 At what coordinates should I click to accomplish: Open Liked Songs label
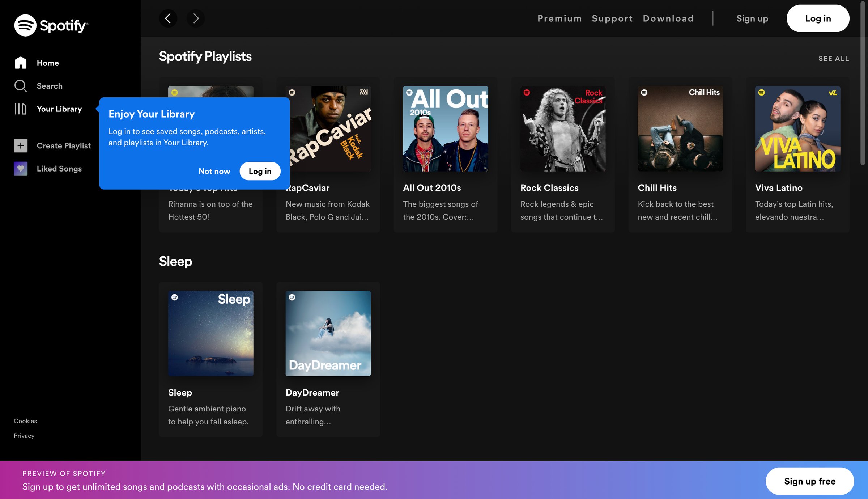[59, 169]
